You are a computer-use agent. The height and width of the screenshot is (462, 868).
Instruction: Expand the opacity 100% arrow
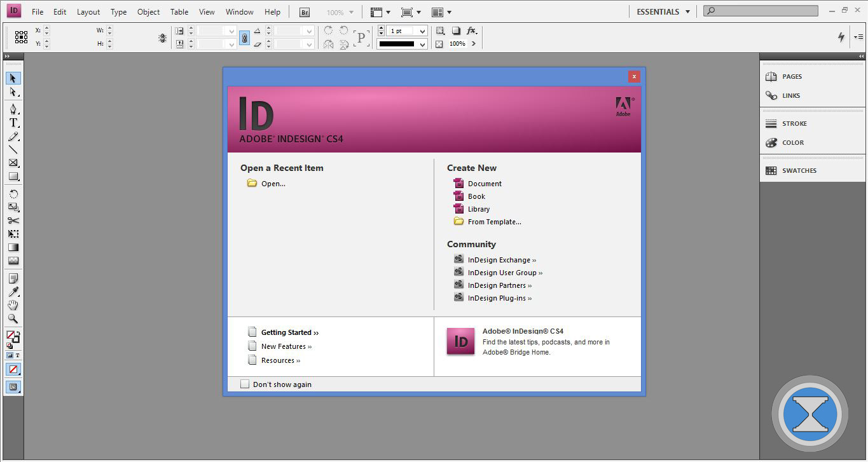pyautogui.click(x=473, y=44)
